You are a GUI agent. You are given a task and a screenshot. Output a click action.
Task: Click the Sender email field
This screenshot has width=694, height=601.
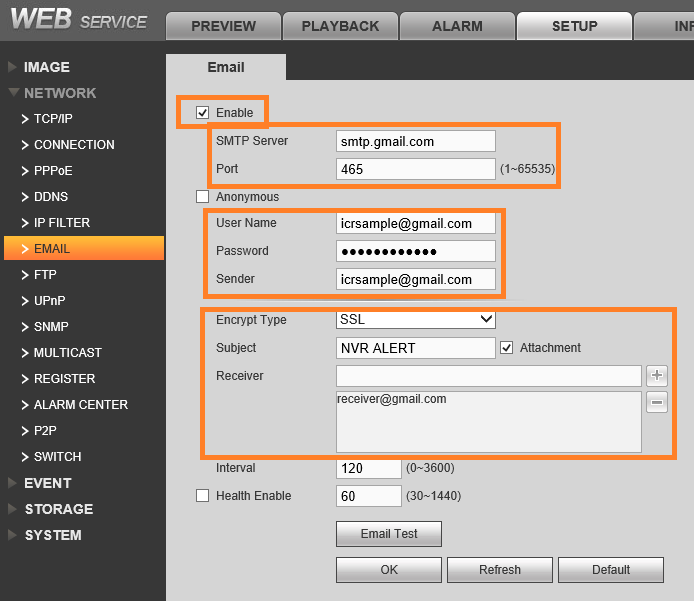coord(416,279)
